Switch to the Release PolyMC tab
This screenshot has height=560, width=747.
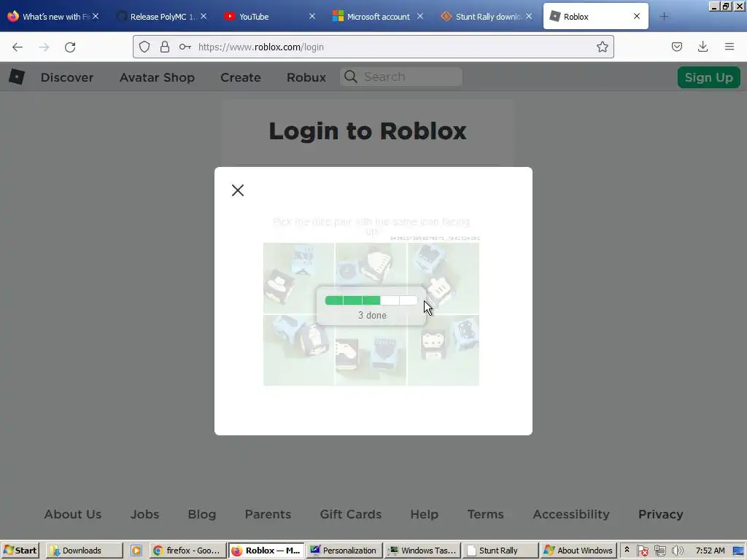click(162, 16)
